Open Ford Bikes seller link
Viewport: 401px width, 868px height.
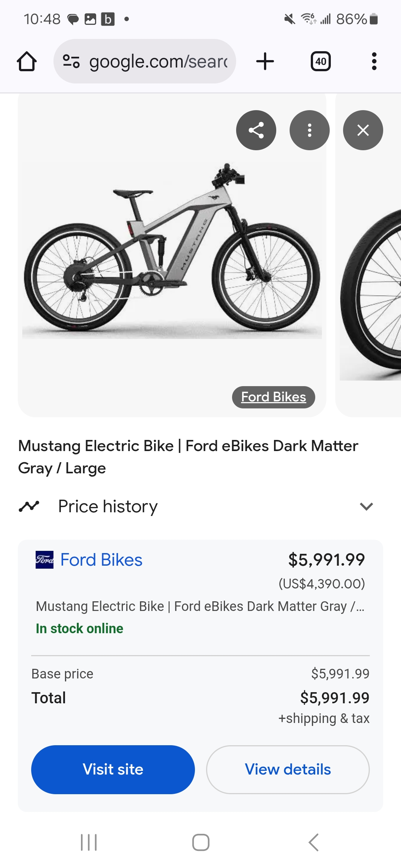pos(101,560)
